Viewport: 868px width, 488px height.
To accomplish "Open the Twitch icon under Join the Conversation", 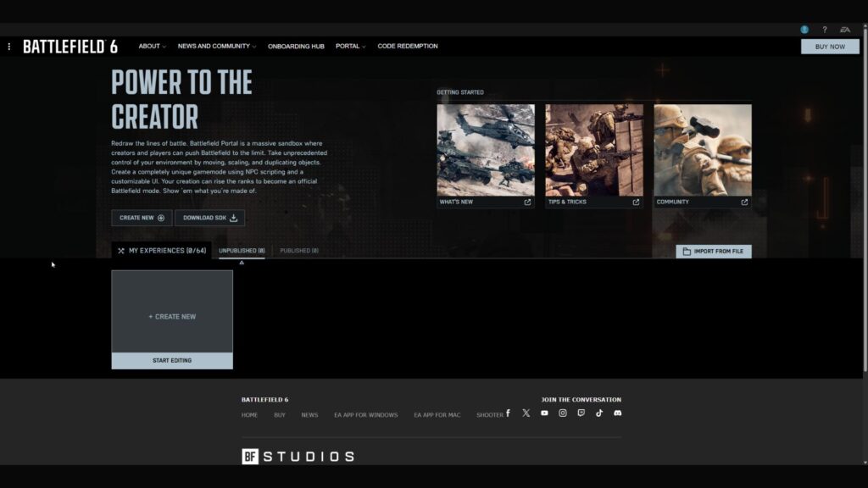I will point(582,413).
